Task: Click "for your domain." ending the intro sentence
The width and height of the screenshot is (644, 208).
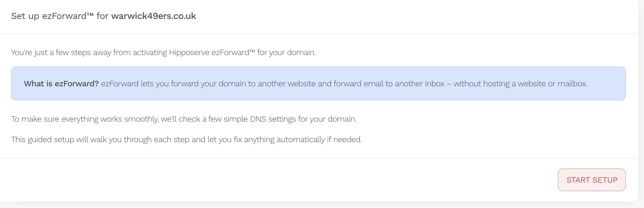Action: coord(286,53)
